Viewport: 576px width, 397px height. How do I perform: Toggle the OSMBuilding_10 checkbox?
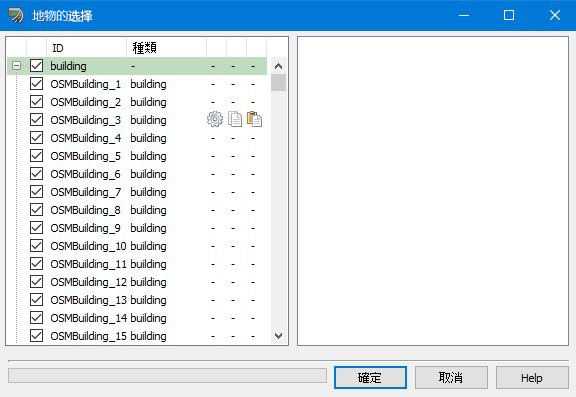tap(36, 246)
